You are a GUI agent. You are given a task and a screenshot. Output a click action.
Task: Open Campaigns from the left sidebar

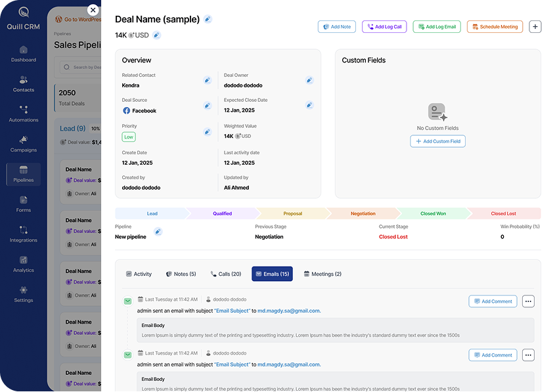point(24,144)
